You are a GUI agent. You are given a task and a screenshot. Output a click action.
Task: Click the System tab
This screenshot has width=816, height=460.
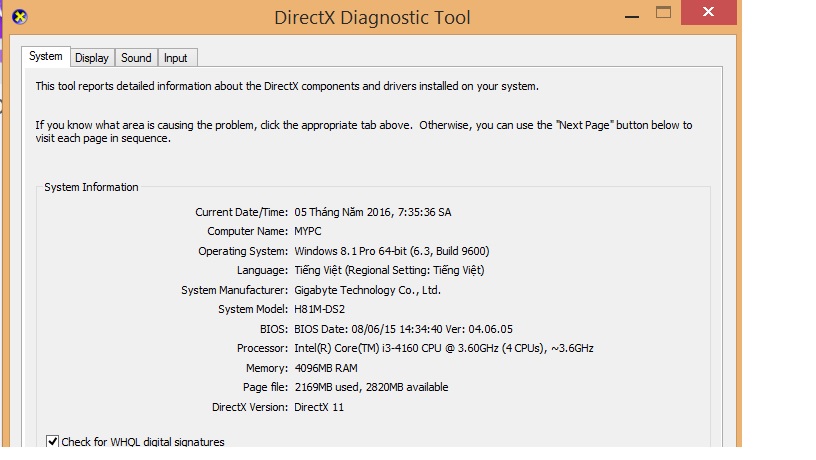46,57
